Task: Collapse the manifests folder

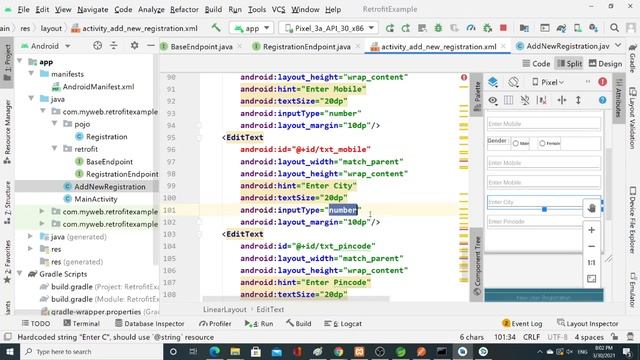Action: point(31,74)
